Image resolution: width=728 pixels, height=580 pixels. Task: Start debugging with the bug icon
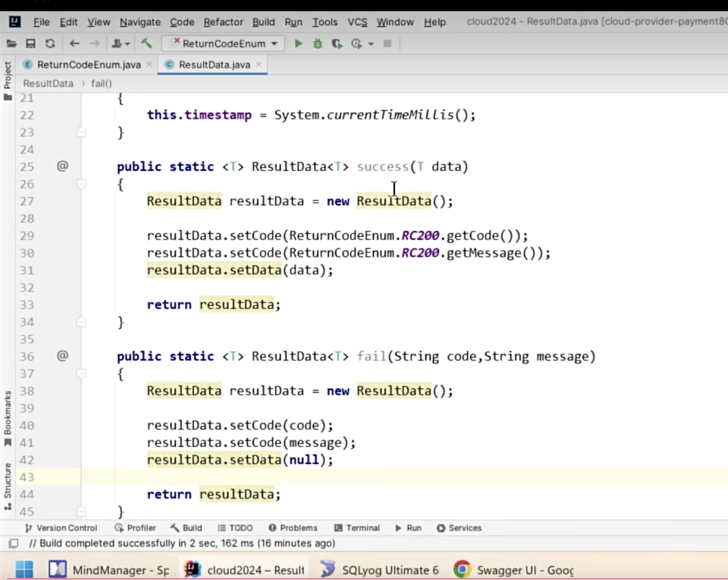pos(317,44)
